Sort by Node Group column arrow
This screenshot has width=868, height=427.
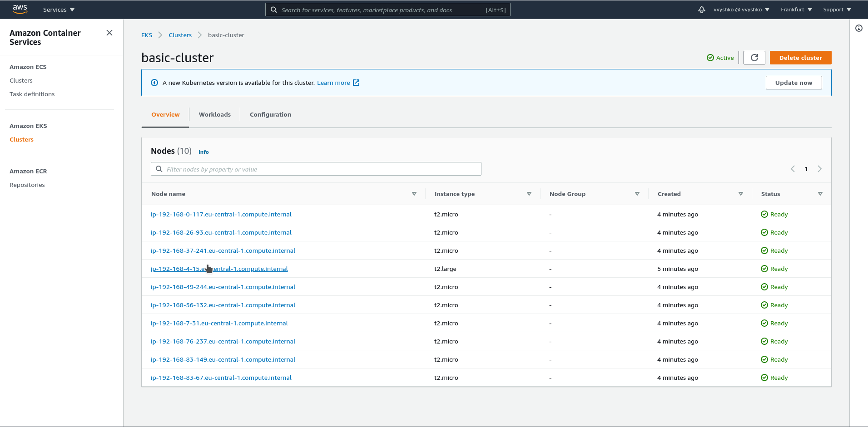[x=637, y=194]
